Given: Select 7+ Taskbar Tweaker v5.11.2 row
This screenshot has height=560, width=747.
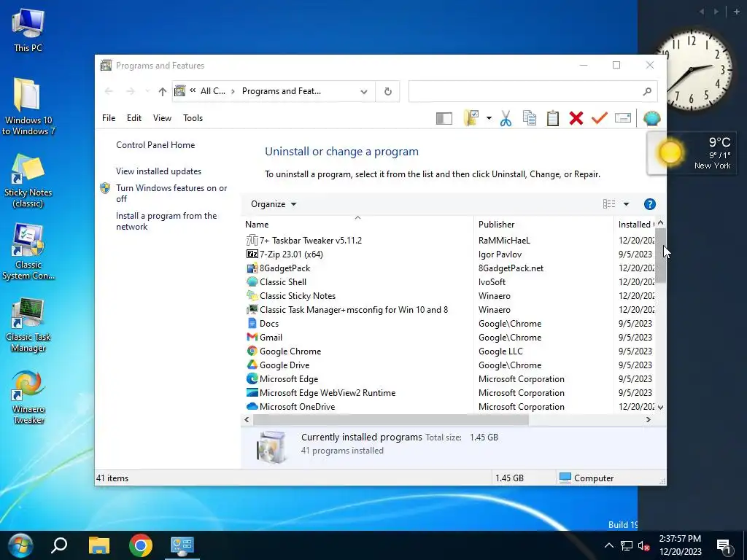Looking at the screenshot, I should (448, 241).
